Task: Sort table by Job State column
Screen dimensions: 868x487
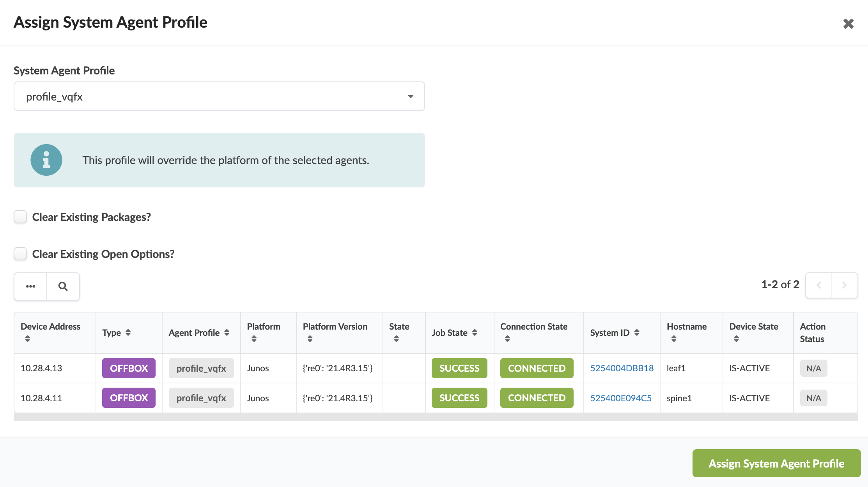Action: point(475,333)
